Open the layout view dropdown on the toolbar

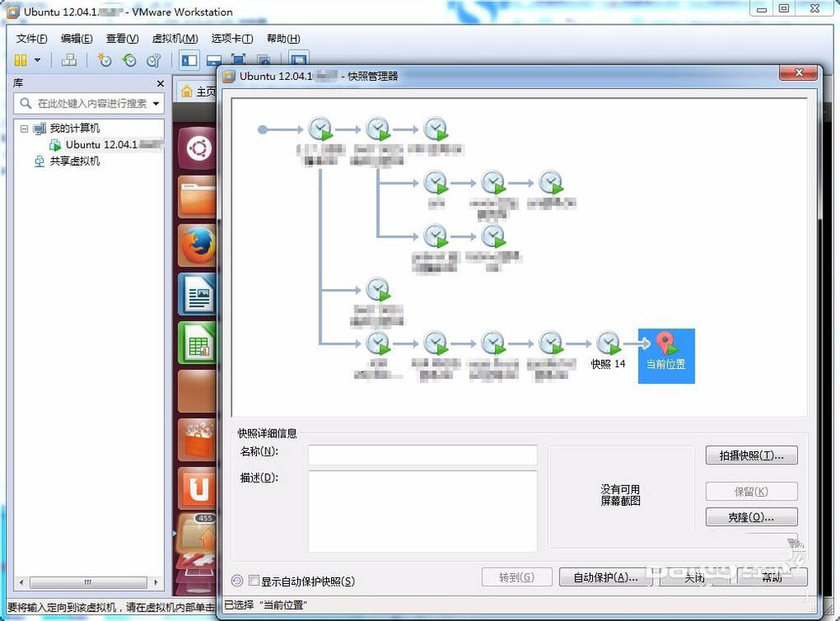[x=35, y=60]
